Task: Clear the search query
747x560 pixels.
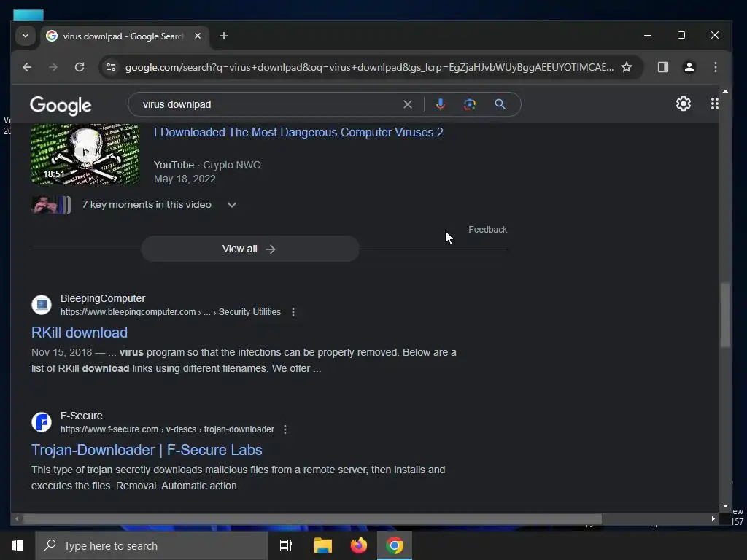Action: coord(407,104)
